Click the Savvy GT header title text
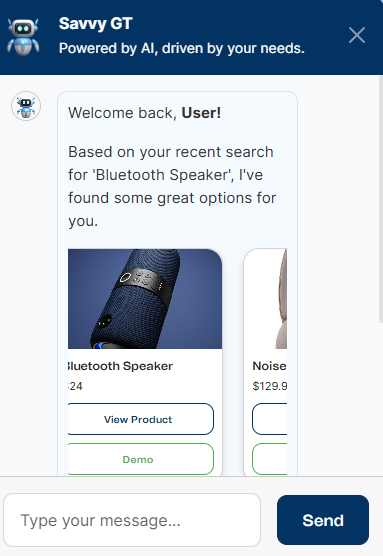The image size is (383, 556). [x=96, y=24]
